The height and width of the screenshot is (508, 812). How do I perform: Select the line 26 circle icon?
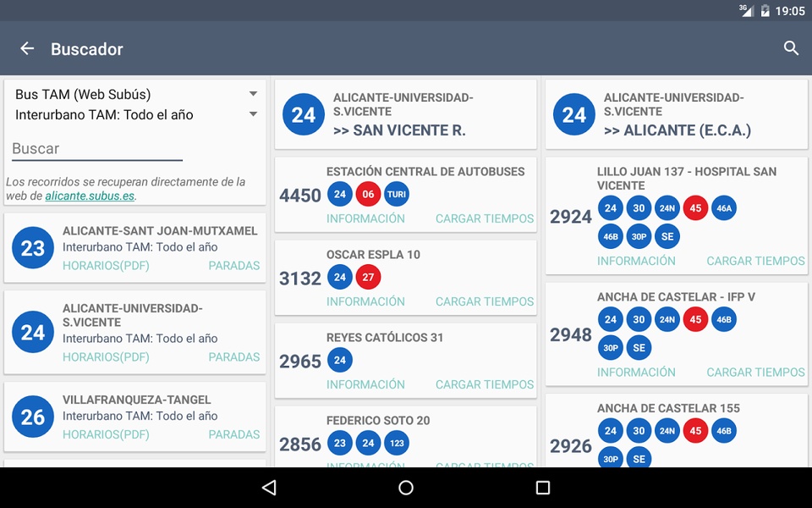[33, 417]
